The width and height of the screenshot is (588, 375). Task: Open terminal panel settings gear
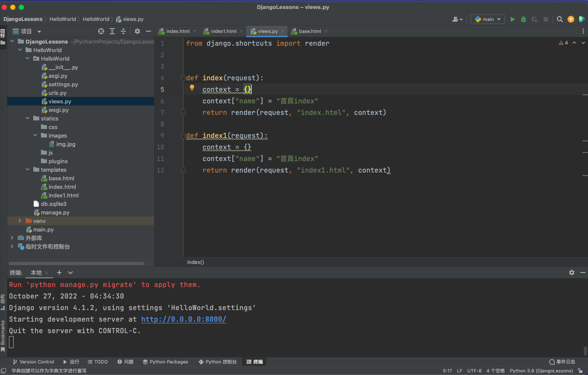(572, 272)
